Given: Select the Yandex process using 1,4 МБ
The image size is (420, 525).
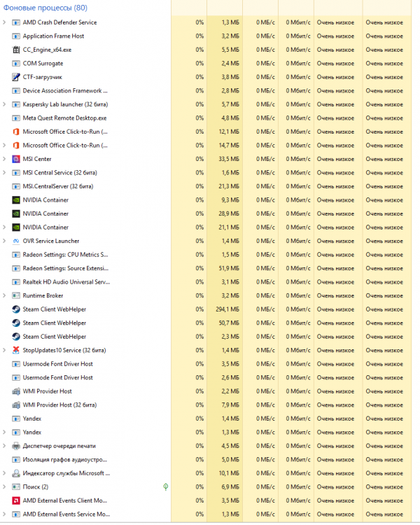Looking at the screenshot, I should click(x=31, y=419).
